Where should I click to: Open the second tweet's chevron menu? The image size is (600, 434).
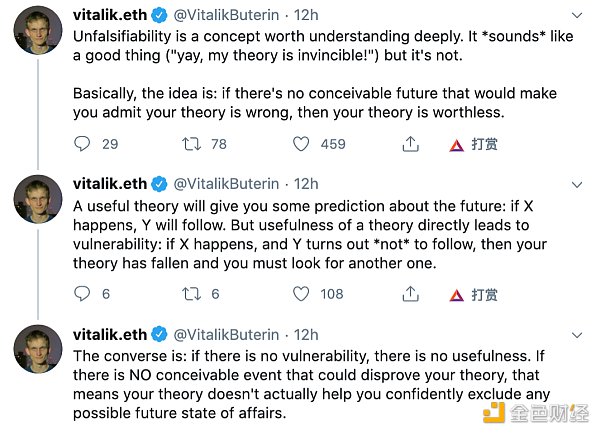[x=577, y=185]
